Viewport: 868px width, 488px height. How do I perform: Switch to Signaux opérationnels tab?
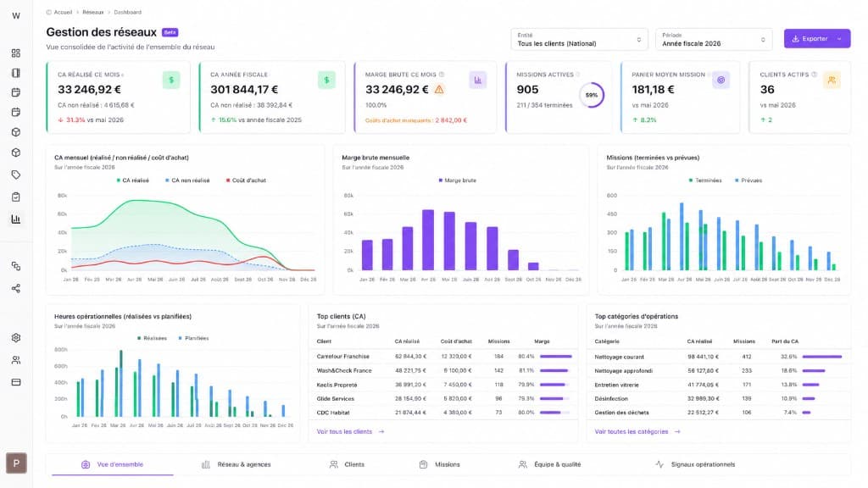695,465
